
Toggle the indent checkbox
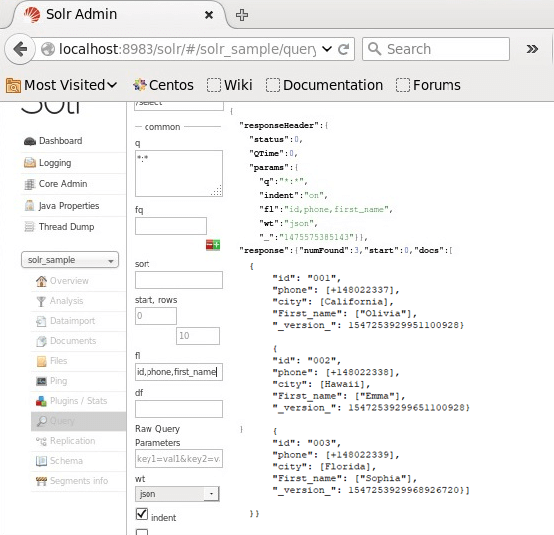(142, 514)
